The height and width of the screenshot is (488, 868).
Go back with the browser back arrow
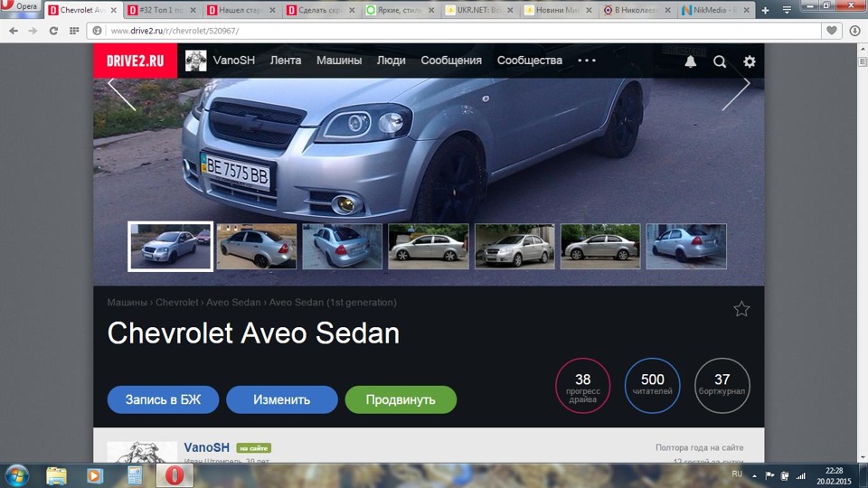click(x=14, y=31)
